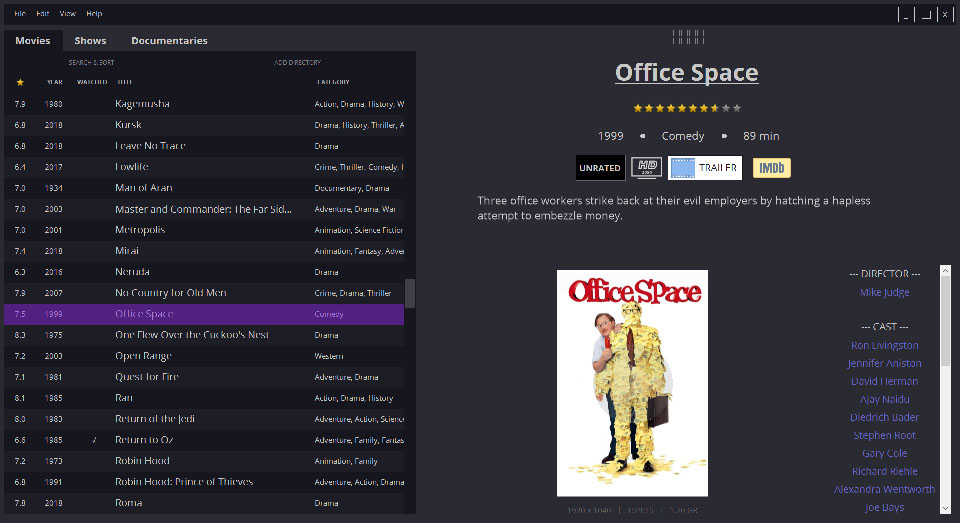Open cast member Diedrich Bader
Screen dimensions: 960x523
click(x=884, y=418)
